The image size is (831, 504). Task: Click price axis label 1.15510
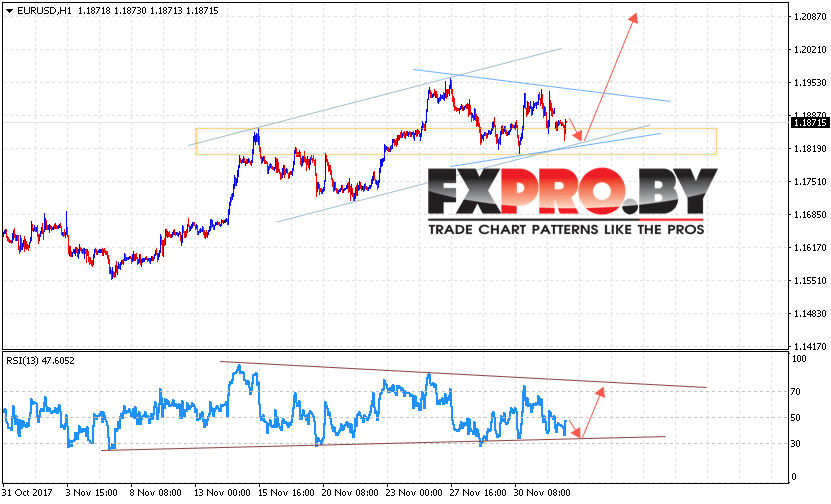coord(810,280)
